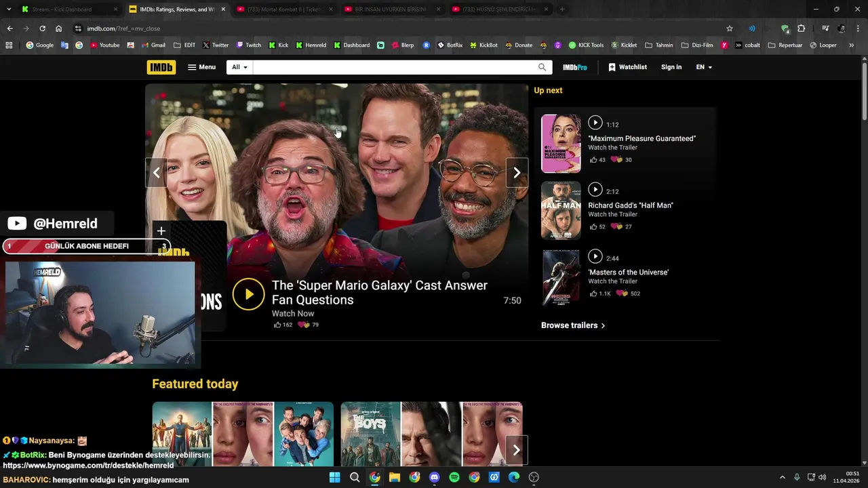868x488 pixels.
Task: Open the Twitch bookmark
Action: click(248, 45)
